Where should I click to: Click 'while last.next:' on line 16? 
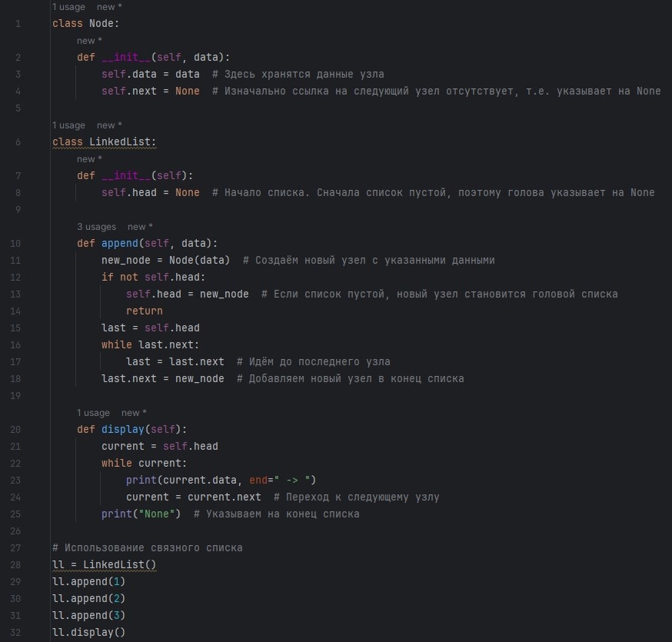(151, 345)
